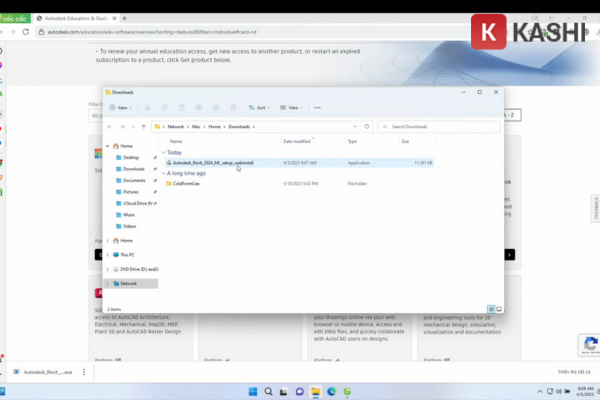Click the Back arrow in File Explorer
This screenshot has width=600, height=400.
tap(111, 127)
